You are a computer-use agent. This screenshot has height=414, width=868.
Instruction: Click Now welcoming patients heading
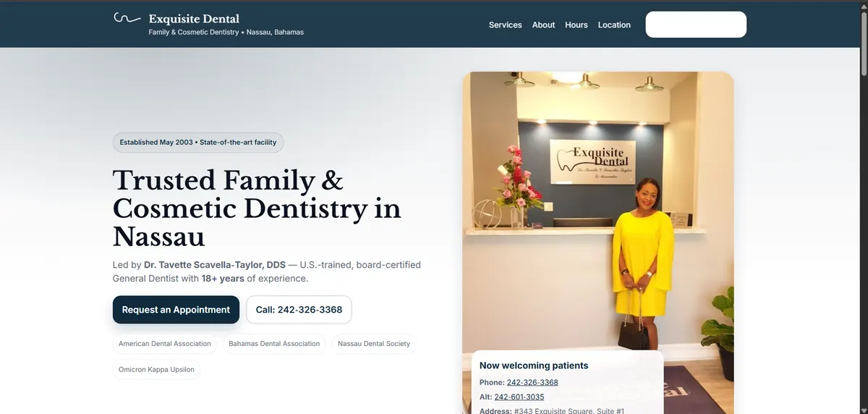pyautogui.click(x=534, y=366)
